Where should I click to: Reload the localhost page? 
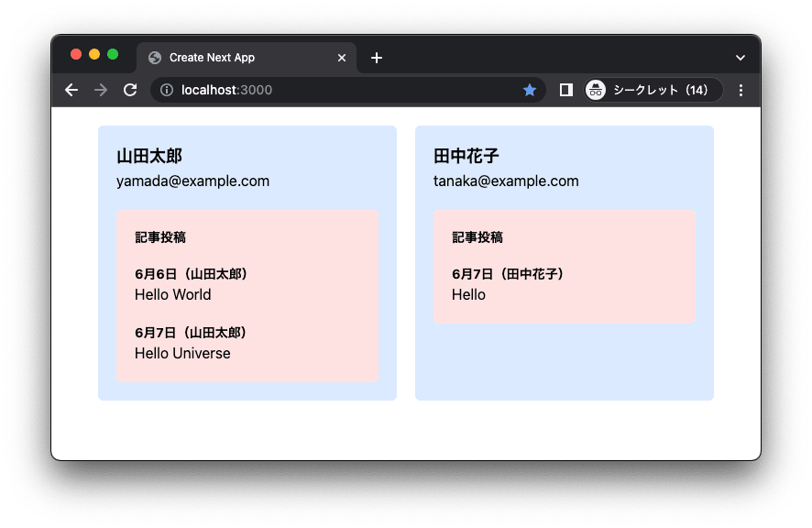pos(130,90)
